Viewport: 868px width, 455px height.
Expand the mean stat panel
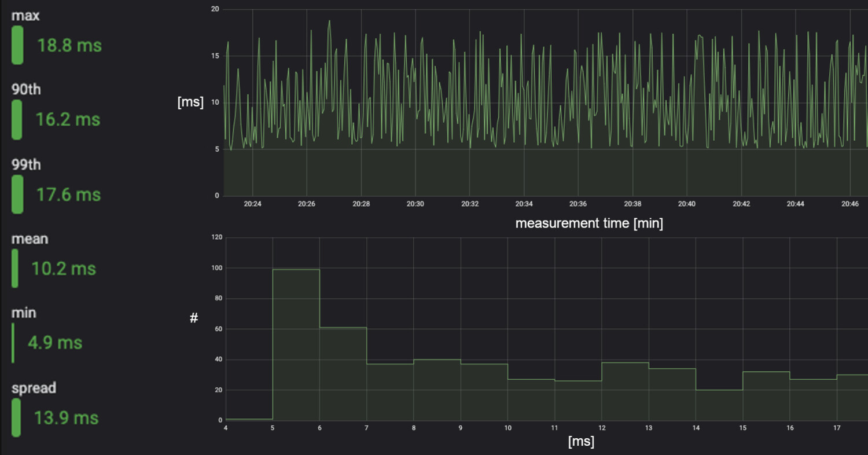coord(29,238)
